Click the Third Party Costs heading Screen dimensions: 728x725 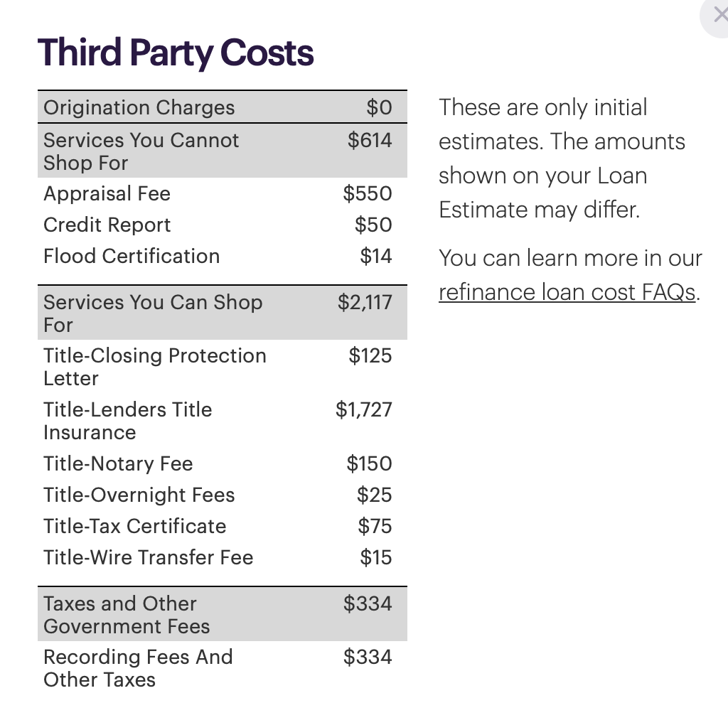(x=176, y=53)
